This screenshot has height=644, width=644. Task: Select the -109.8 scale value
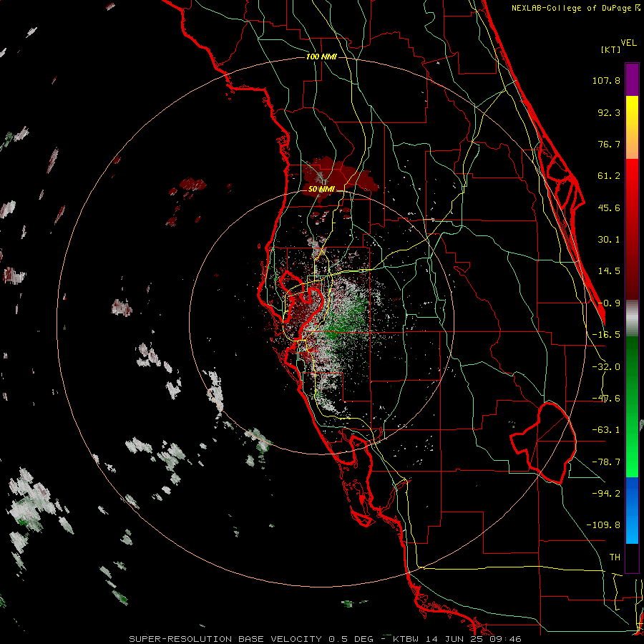[x=603, y=525]
